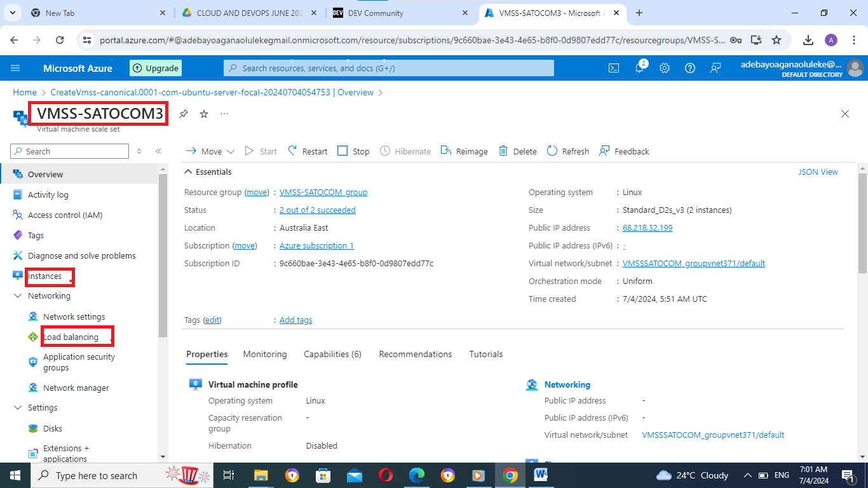Open Cloud Shell from the top bar
The image size is (868, 488).
click(614, 68)
